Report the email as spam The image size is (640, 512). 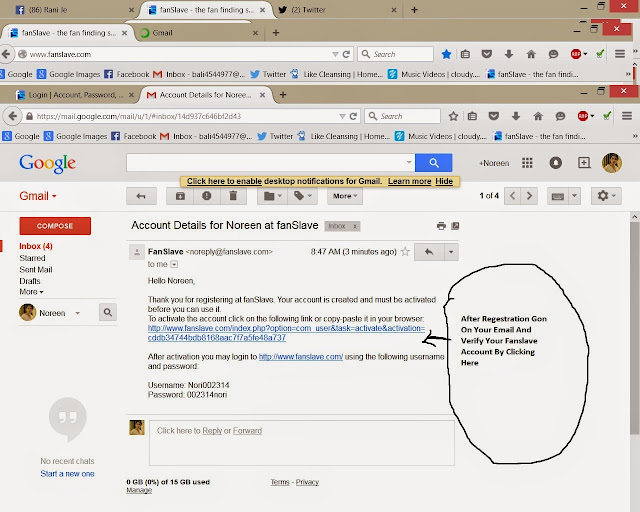click(x=207, y=196)
